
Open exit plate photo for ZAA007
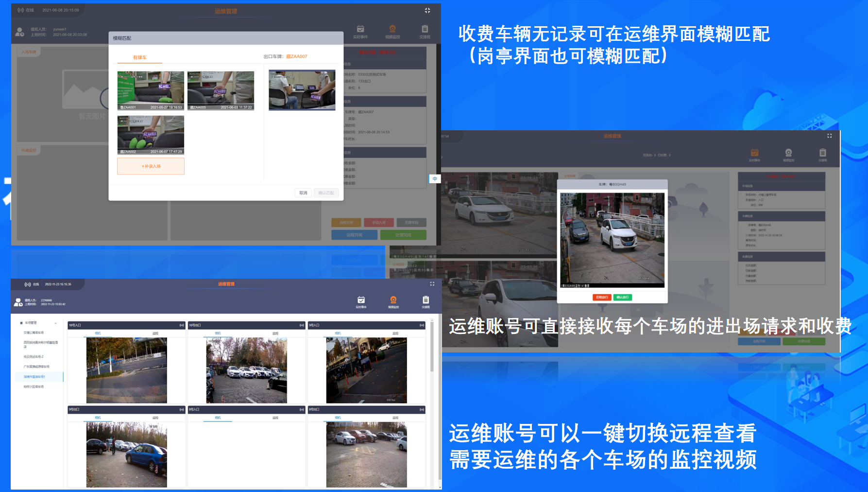pos(302,90)
